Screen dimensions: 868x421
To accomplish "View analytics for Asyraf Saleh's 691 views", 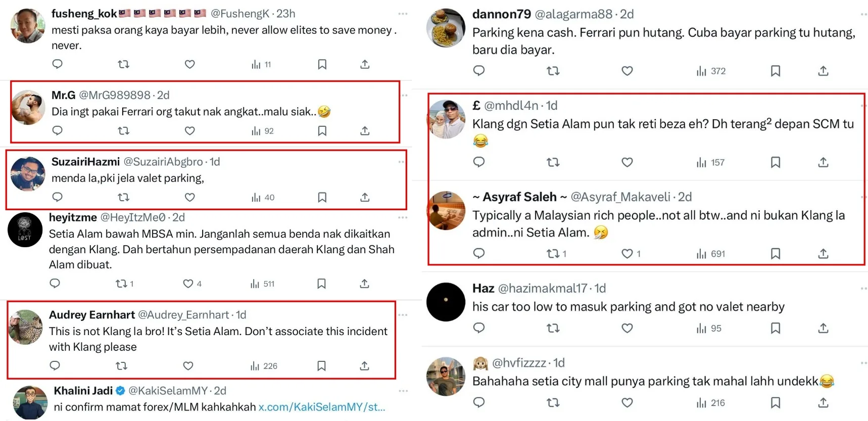I will point(711,254).
